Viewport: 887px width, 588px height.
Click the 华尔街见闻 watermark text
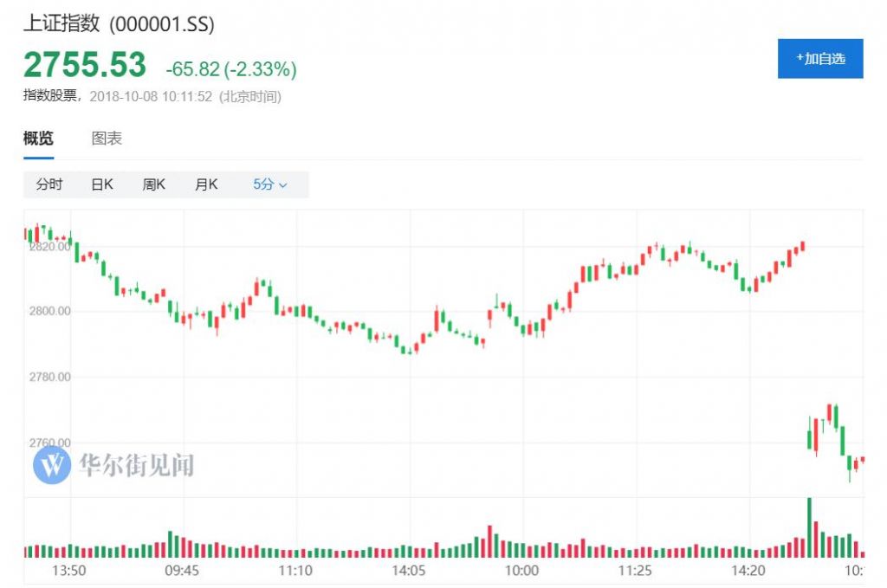pyautogui.click(x=136, y=465)
